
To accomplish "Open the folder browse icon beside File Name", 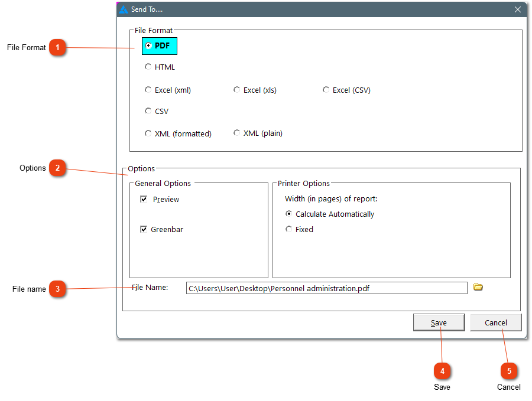I will tap(478, 287).
